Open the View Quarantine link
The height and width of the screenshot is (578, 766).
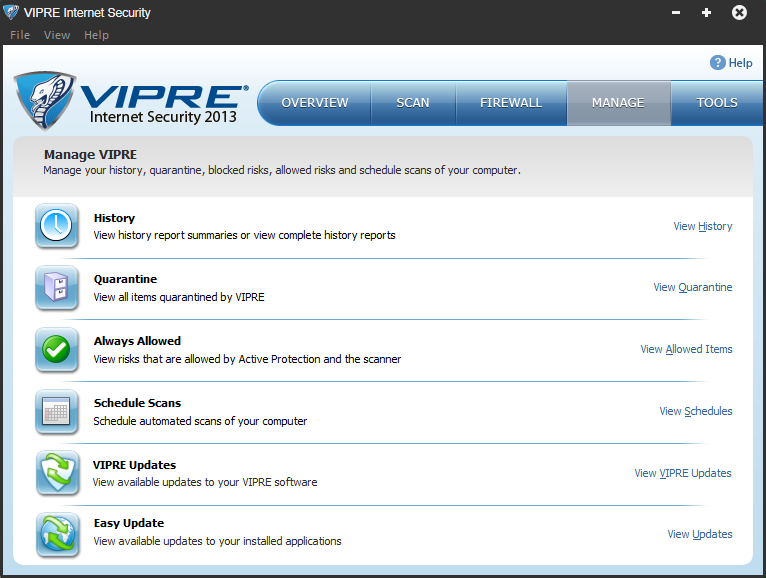click(x=693, y=287)
